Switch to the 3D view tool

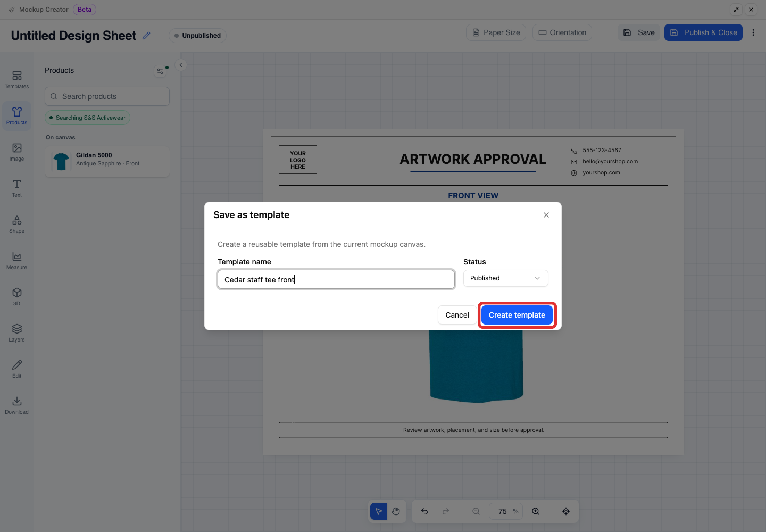coord(16,297)
